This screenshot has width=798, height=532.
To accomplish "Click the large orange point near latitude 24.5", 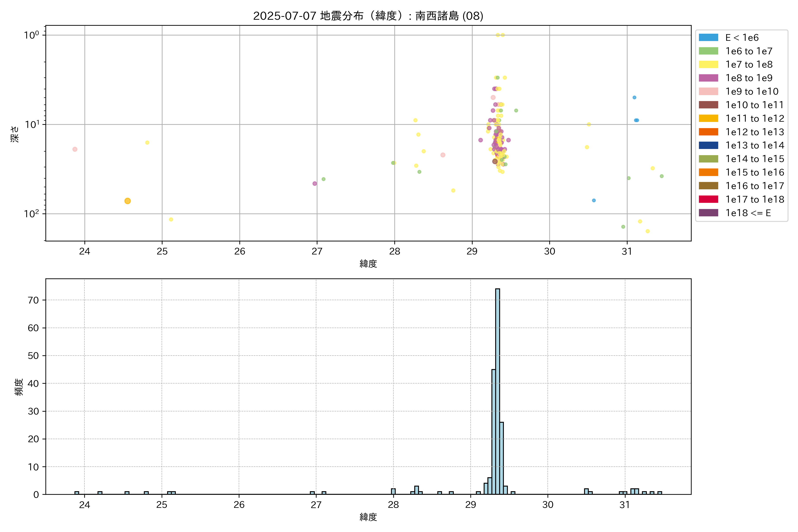I will 128,201.
